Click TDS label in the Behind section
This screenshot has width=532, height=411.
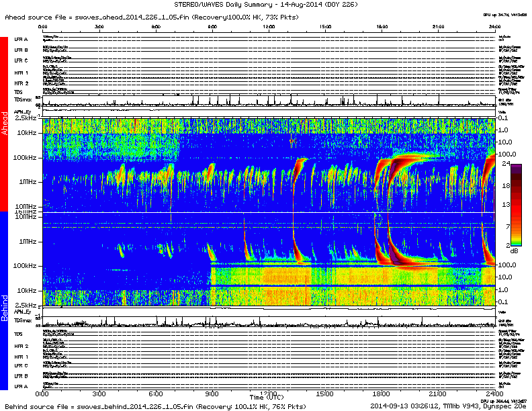tap(18, 334)
